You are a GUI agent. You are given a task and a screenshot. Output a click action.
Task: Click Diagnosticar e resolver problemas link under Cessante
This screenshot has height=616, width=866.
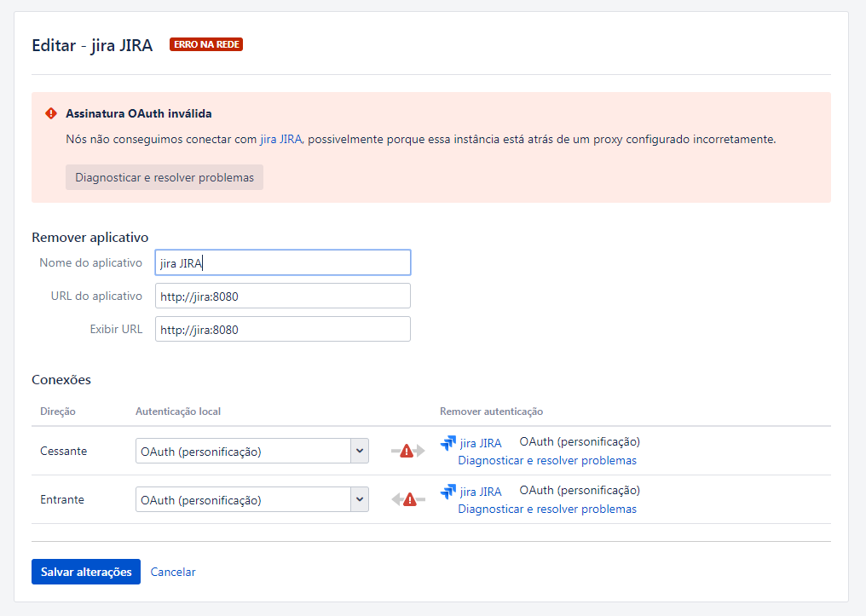point(547,460)
